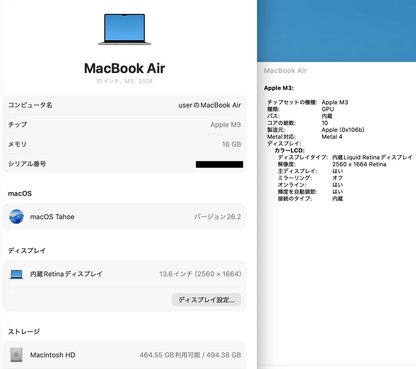
Task: Click the Macintosh HD drive icon
Action: click(16, 355)
